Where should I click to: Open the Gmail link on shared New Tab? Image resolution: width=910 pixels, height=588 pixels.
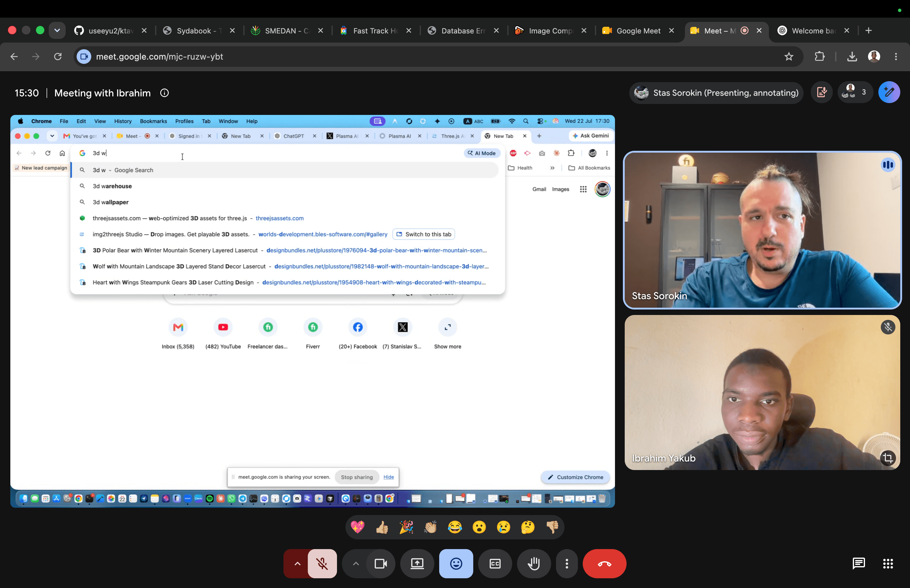point(539,189)
